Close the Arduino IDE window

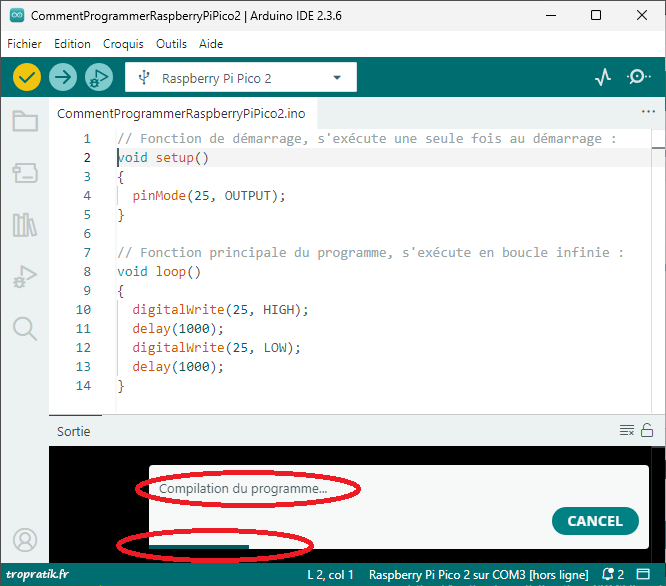[642, 16]
